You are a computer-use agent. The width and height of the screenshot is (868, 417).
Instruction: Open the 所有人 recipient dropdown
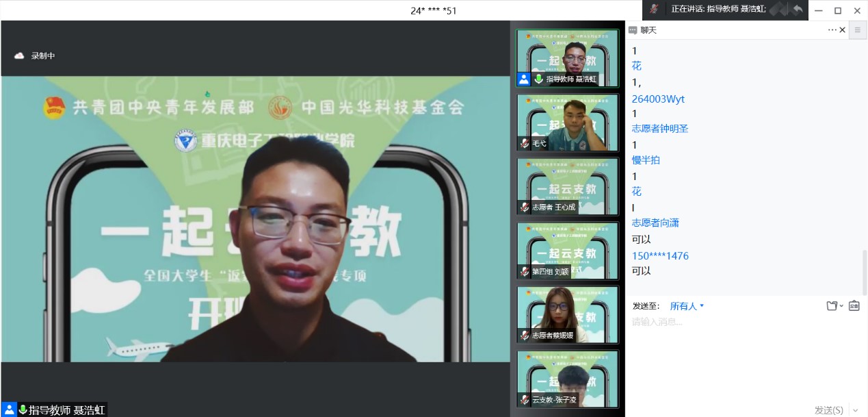[x=687, y=306]
